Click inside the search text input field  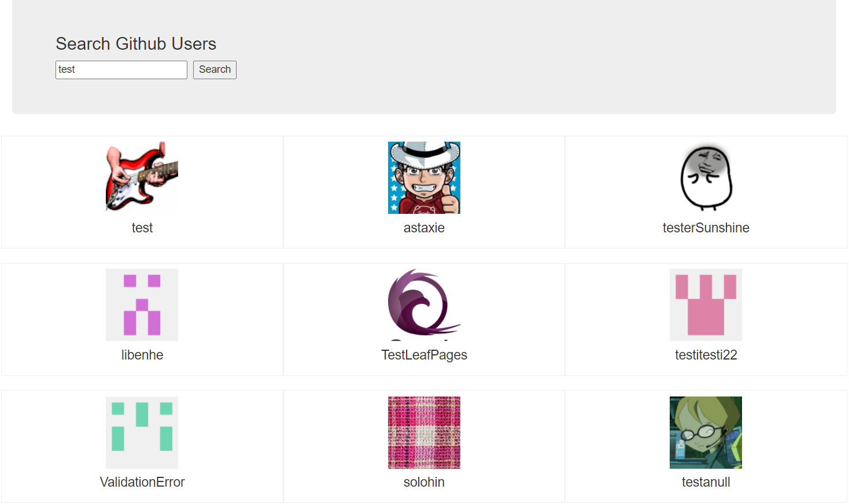click(x=121, y=69)
